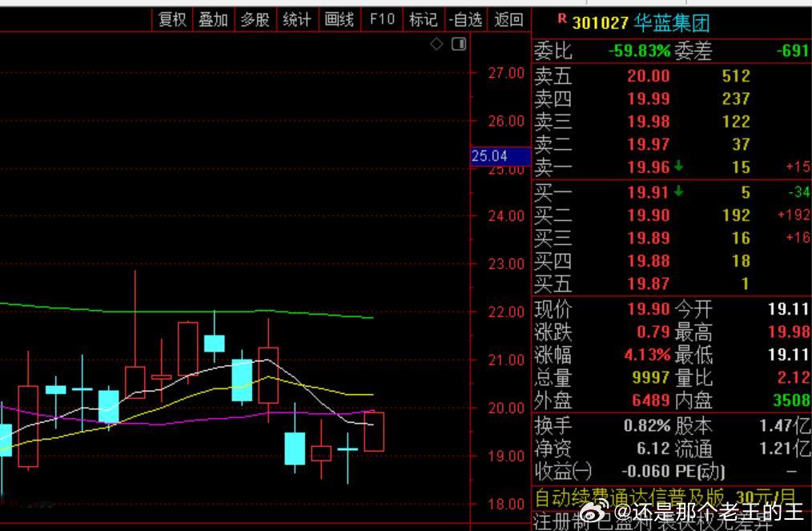The width and height of the screenshot is (812, 531).
Task: Click the 委比 value -59.83%
Action: click(x=639, y=50)
